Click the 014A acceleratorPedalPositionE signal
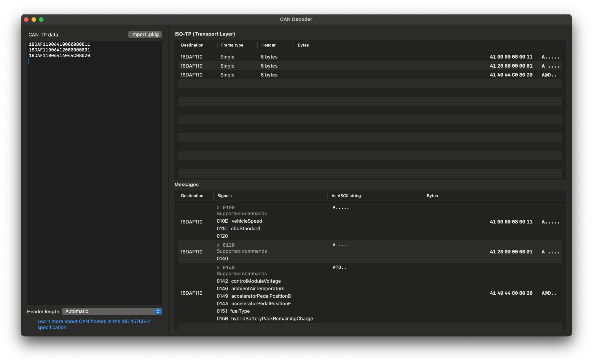593x364 pixels. tap(254, 304)
